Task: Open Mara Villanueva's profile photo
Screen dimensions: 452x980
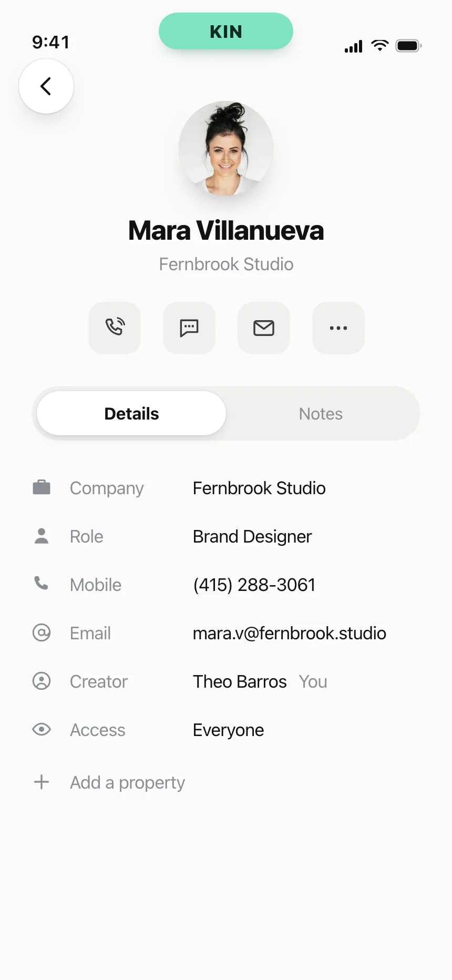Action: pyautogui.click(x=226, y=148)
